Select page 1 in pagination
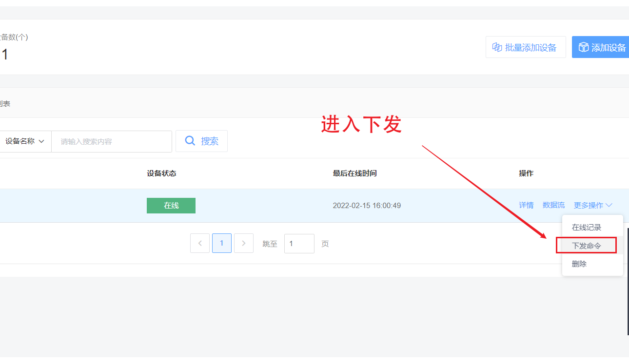This screenshot has height=364, width=629. pyautogui.click(x=222, y=243)
